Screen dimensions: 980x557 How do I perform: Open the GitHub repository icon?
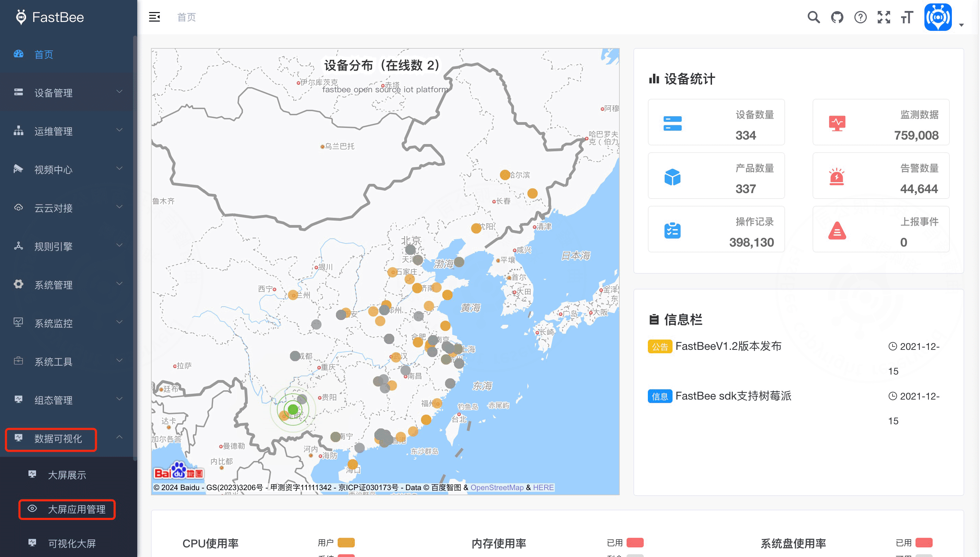[x=837, y=17]
